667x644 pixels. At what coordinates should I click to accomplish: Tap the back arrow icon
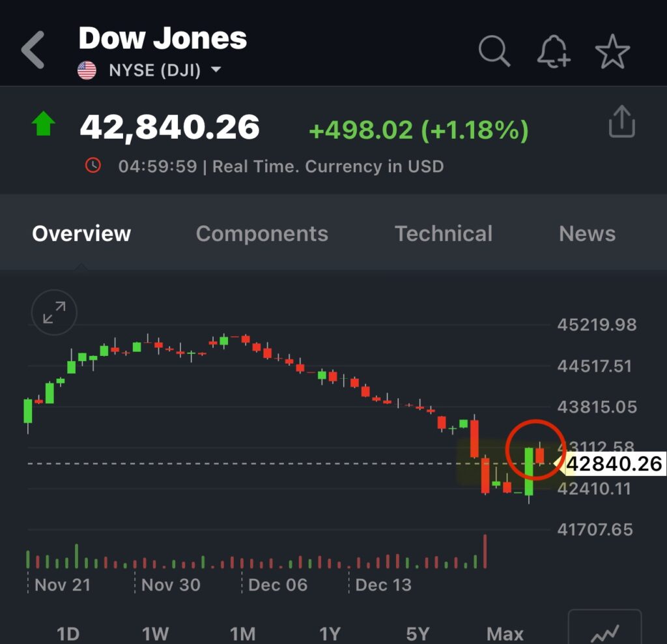pyautogui.click(x=33, y=50)
